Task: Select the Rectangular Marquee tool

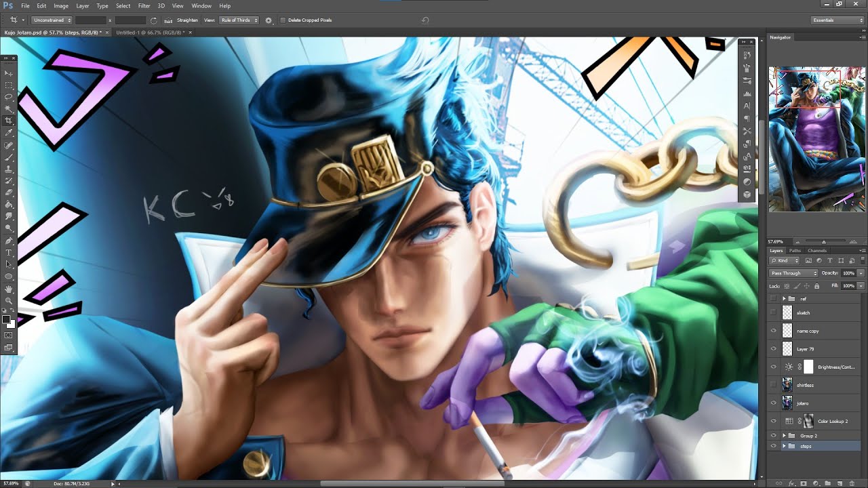Action: pos(9,85)
